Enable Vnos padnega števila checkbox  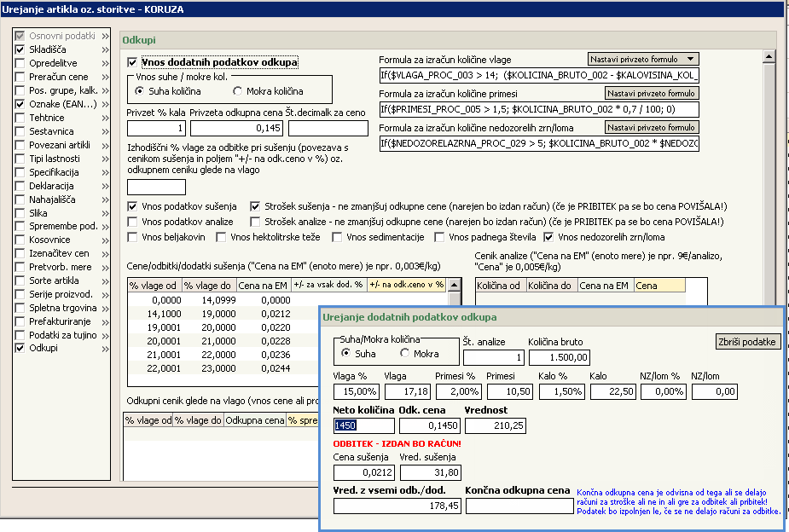pos(439,237)
